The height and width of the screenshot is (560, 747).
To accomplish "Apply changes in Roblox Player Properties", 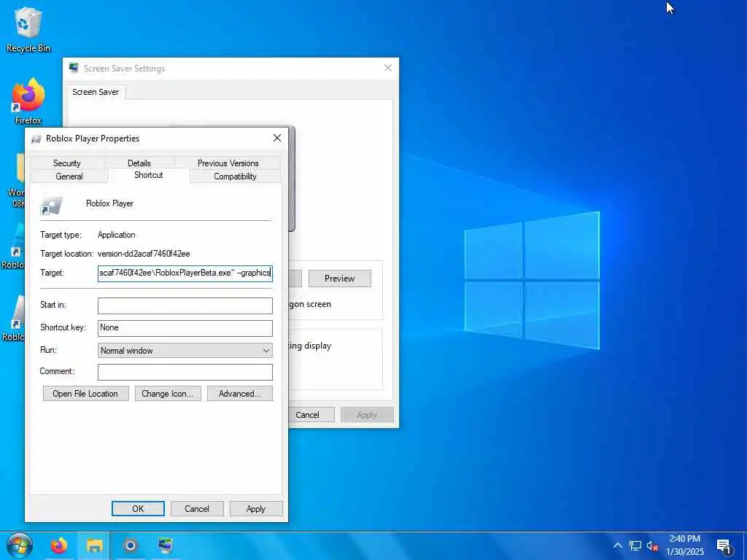I will 256,508.
